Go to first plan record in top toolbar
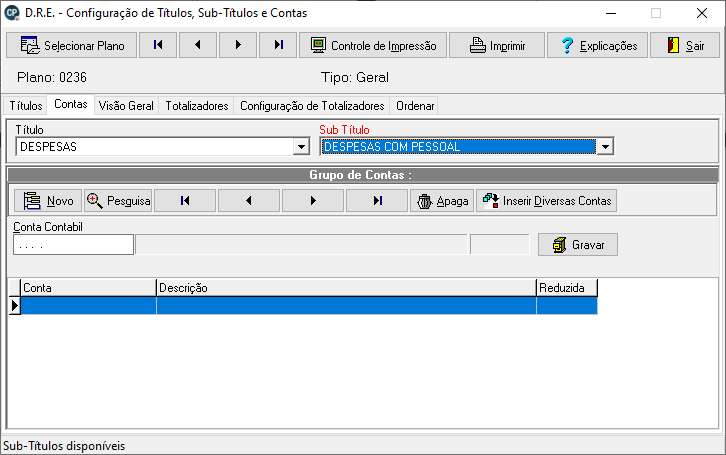The height and width of the screenshot is (455, 726). click(158, 45)
